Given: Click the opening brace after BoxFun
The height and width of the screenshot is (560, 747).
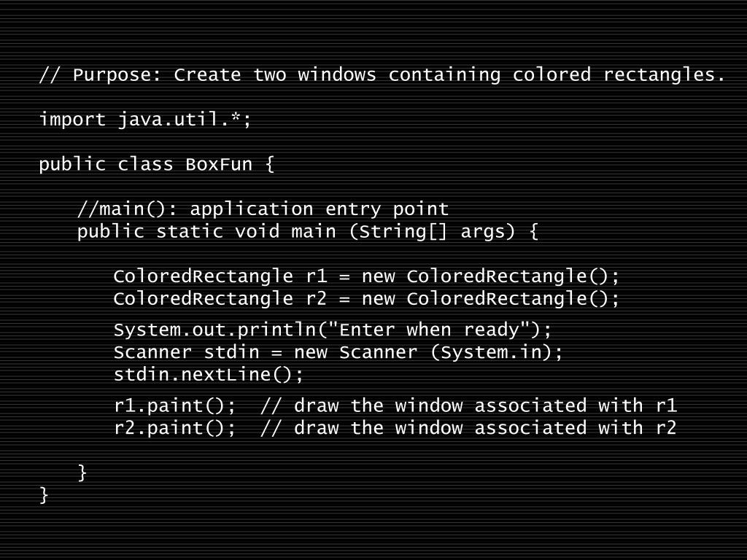Looking at the screenshot, I should tap(270, 165).
